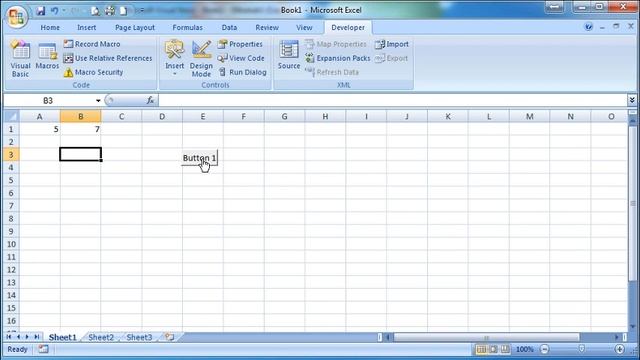Switch to Page Layout view in status bar
Image resolution: width=640 pixels, height=360 pixels.
(493, 349)
